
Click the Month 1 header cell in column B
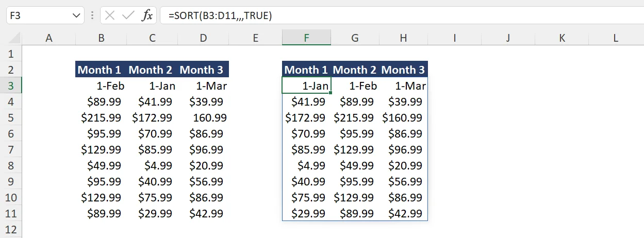100,70
